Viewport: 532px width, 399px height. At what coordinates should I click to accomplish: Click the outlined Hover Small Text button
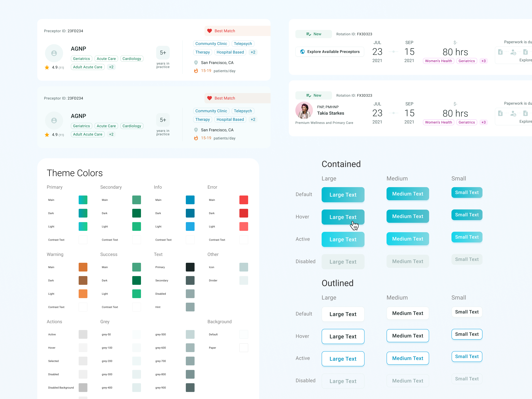click(x=467, y=334)
